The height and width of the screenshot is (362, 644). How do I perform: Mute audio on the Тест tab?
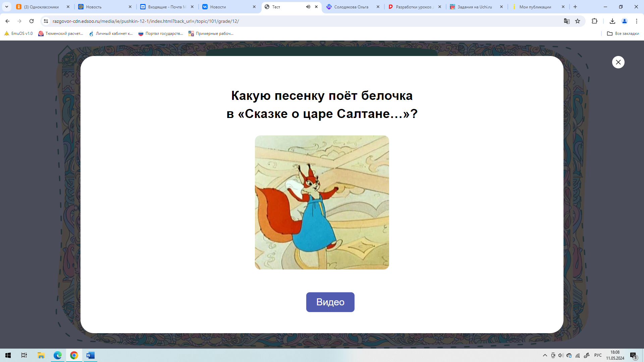click(308, 7)
